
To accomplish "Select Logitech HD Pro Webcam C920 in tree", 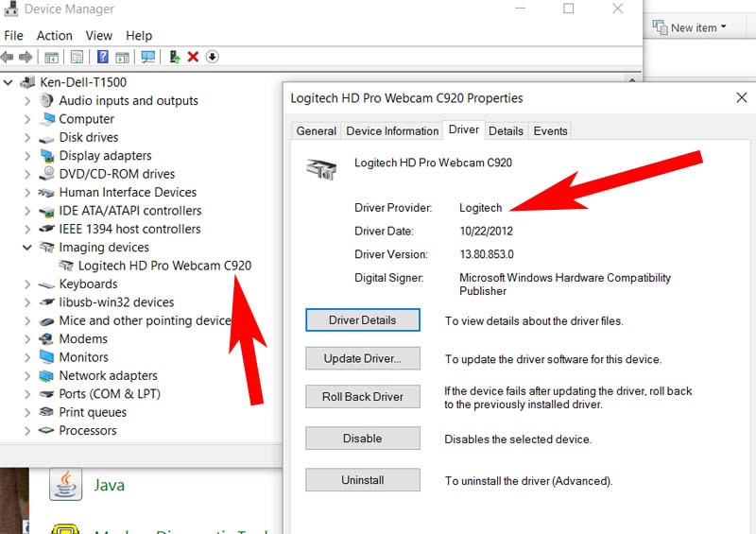I will click(164, 266).
